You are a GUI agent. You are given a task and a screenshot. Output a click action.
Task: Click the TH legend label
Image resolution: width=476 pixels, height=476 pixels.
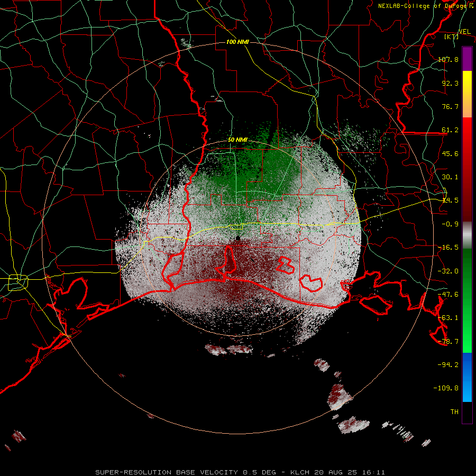[454, 412]
